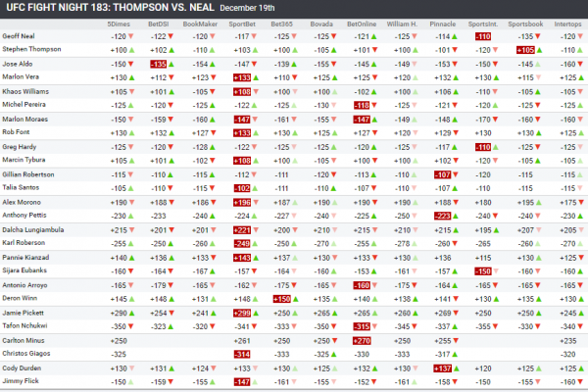Open Greg Hardy's fighter link
588x392 pixels.
[x=20, y=147]
